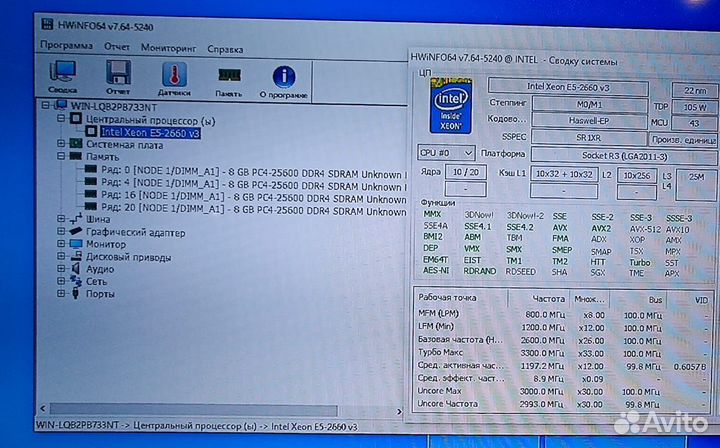
Task: Click the Отчет floppy disk icon
Action: (118, 73)
